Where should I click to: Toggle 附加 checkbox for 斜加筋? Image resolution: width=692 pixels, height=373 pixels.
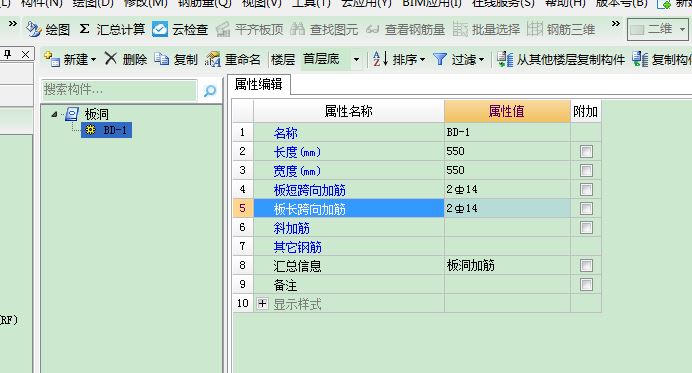point(586,227)
